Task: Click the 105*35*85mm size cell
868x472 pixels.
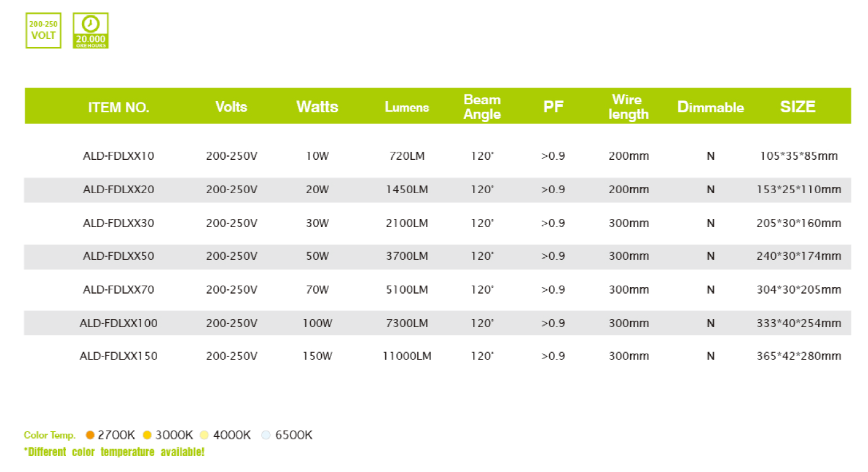Action: [x=799, y=156]
